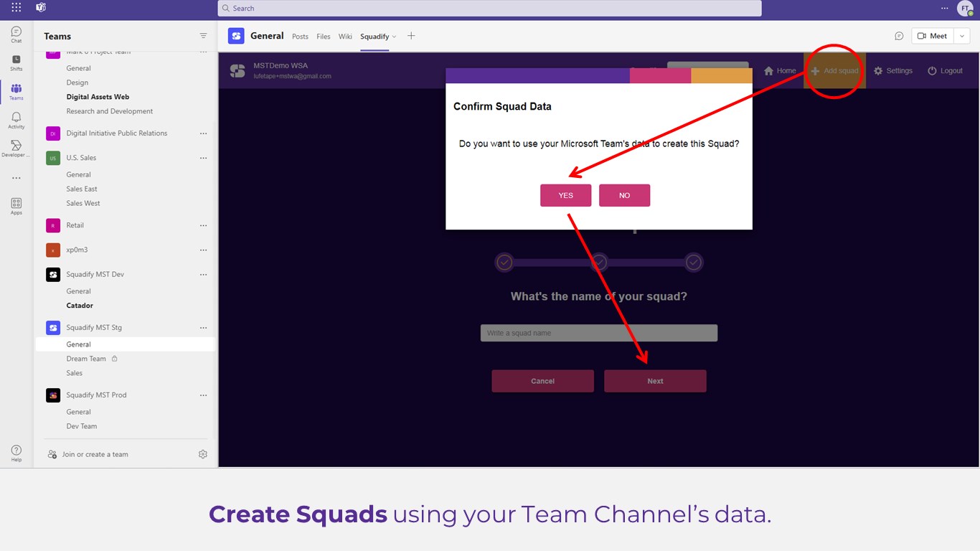980x551 pixels.
Task: Select the xp0m3 team
Action: (x=77, y=250)
